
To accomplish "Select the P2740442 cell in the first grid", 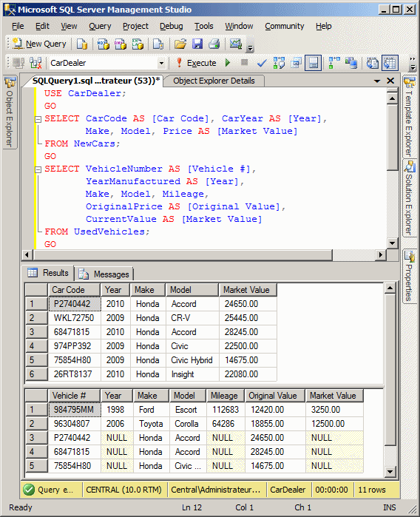I will 75,304.
